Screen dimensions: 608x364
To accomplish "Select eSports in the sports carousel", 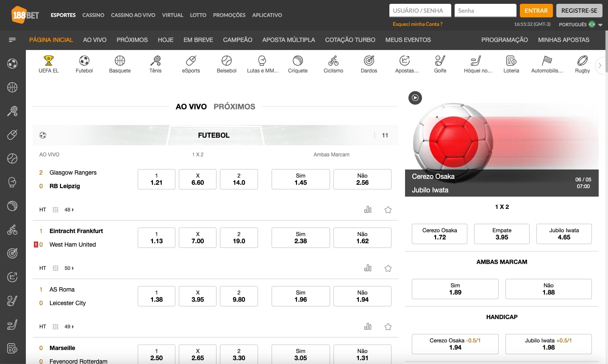I will (x=191, y=64).
